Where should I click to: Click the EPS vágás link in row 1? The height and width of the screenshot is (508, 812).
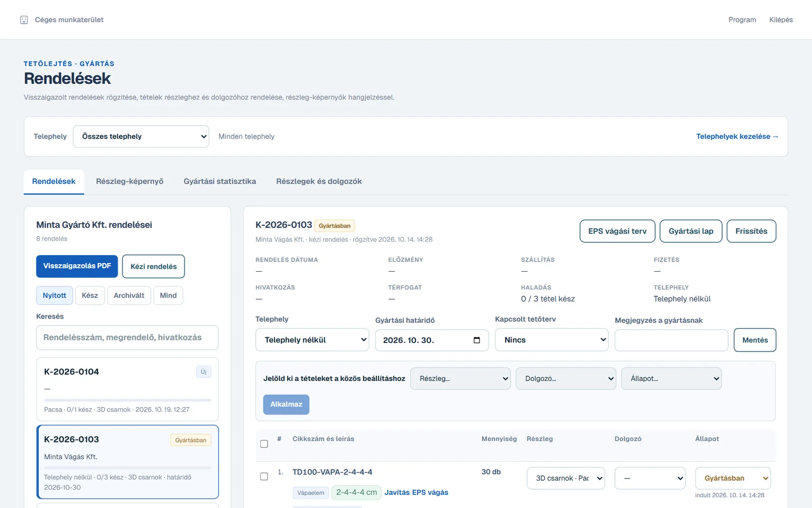pos(430,492)
